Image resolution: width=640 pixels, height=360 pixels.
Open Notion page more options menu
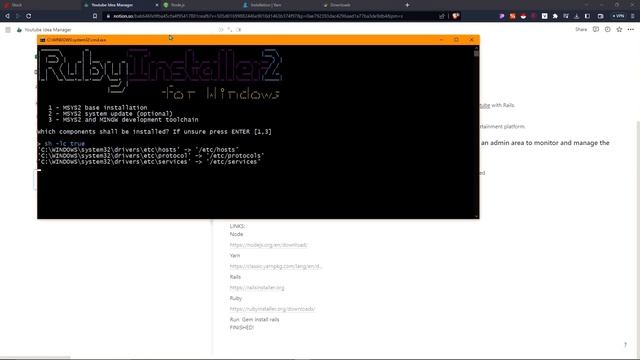tap(631, 29)
